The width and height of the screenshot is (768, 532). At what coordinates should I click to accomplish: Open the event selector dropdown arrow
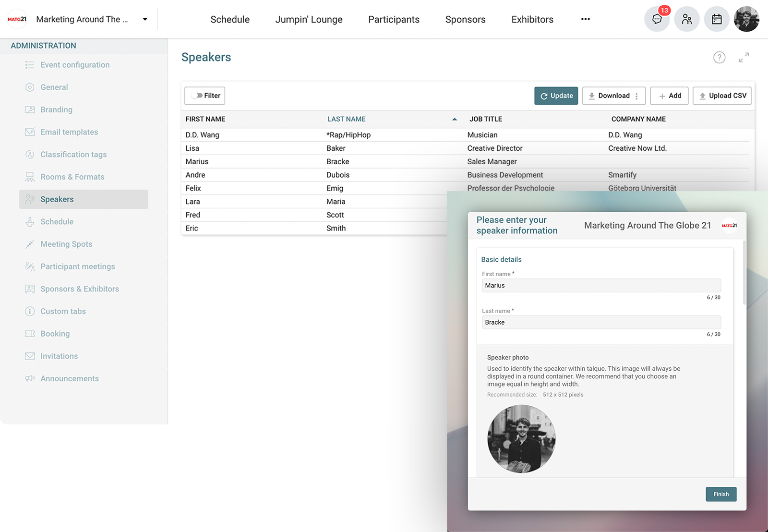click(x=145, y=19)
